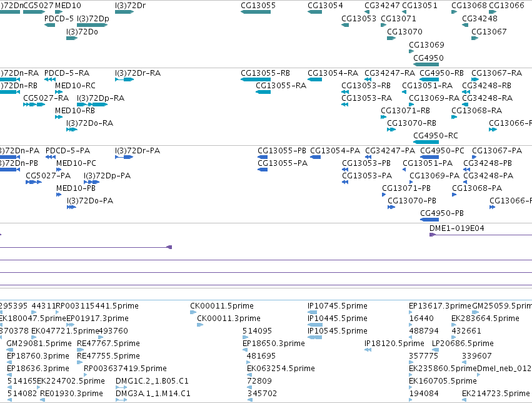The image size is (532, 403).
Task: Select the CG13054 gene glyph label
Action: point(325,6)
